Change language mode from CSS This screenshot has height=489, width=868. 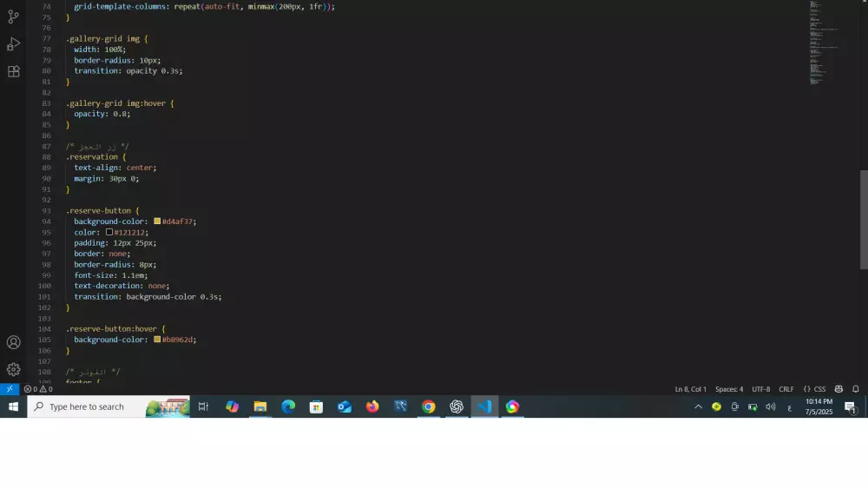814,389
